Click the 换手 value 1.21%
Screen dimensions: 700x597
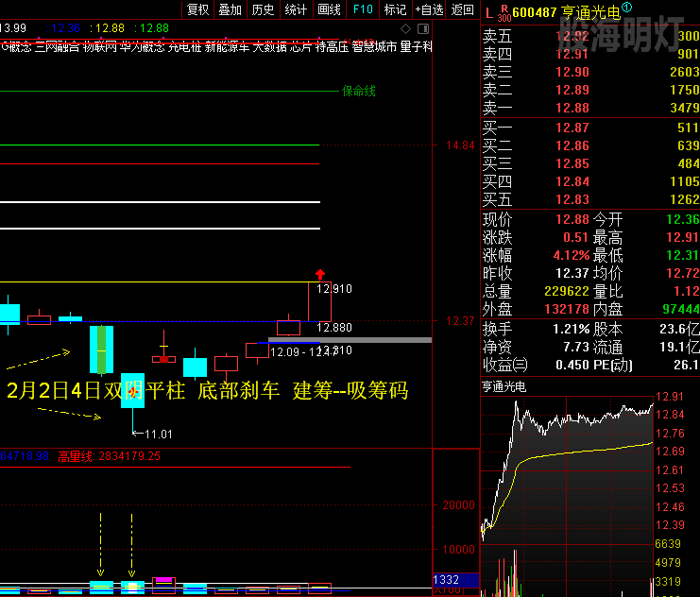pos(572,329)
